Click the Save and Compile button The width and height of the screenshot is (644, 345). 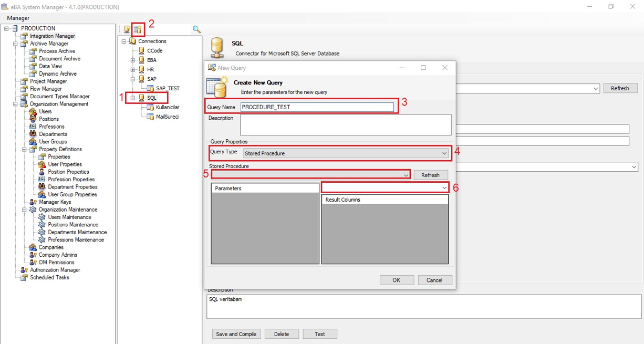236,334
